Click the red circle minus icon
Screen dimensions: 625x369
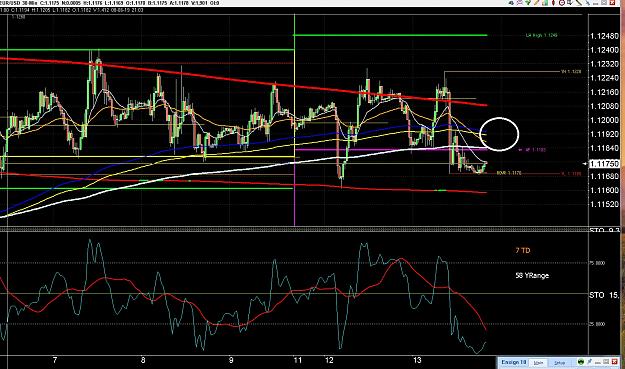[562, 3]
